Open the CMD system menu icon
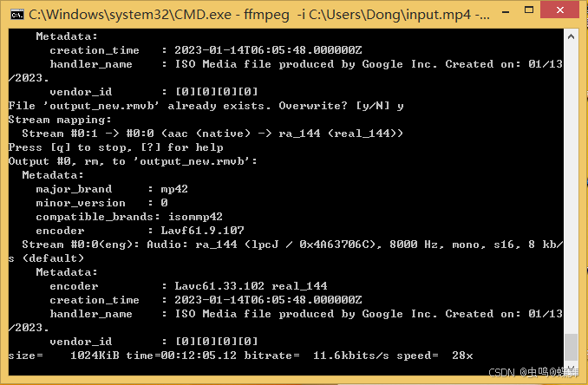This screenshot has width=588, height=385. [x=16, y=14]
